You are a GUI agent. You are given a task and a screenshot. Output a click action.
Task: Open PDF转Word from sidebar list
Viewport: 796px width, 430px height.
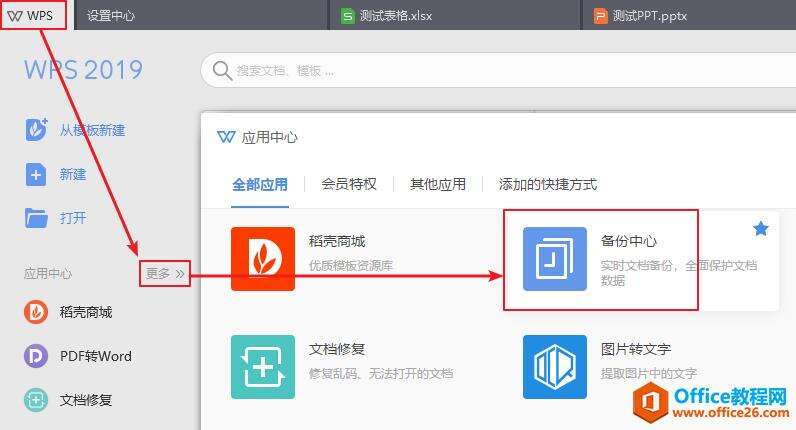(95, 356)
